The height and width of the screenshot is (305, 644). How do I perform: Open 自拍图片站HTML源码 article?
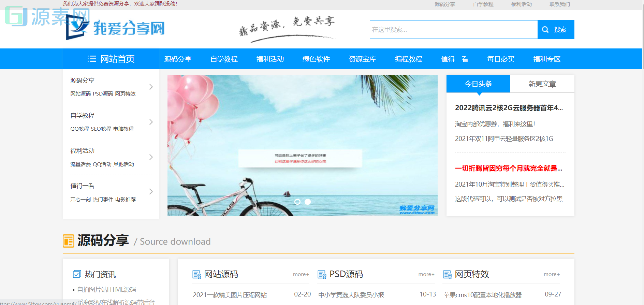point(106,289)
